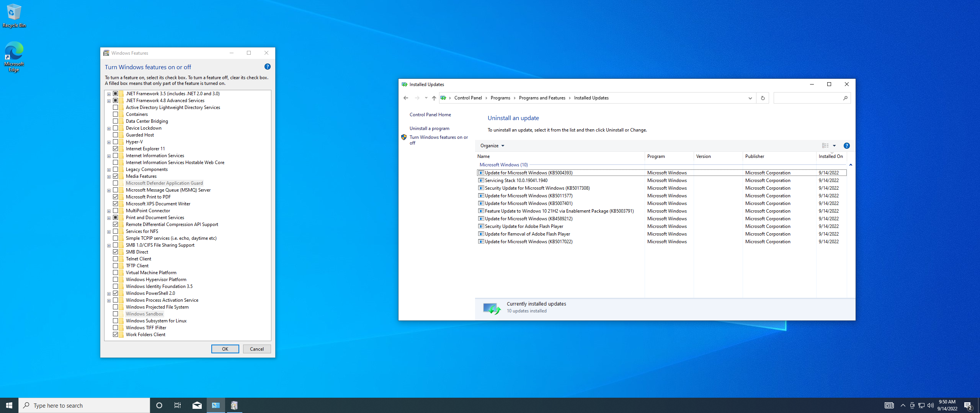
Task: Select Feature Update KB5003791 row
Action: (x=661, y=211)
